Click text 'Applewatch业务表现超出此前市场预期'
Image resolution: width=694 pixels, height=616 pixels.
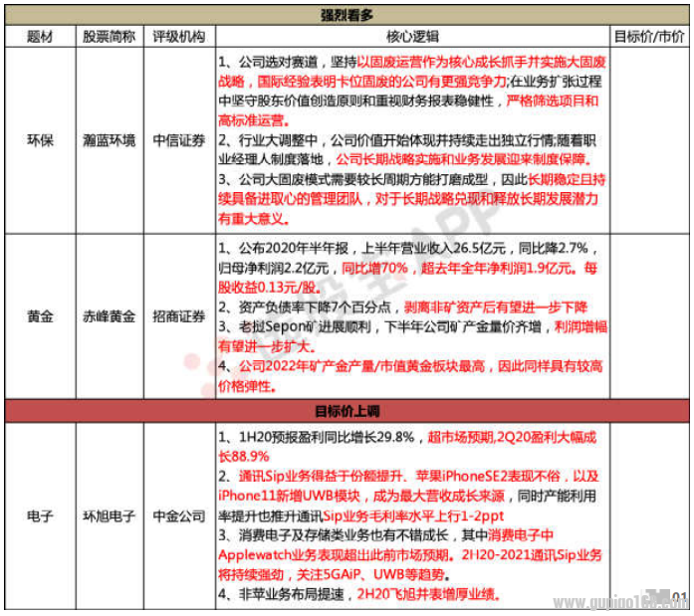pyautogui.click(x=334, y=554)
